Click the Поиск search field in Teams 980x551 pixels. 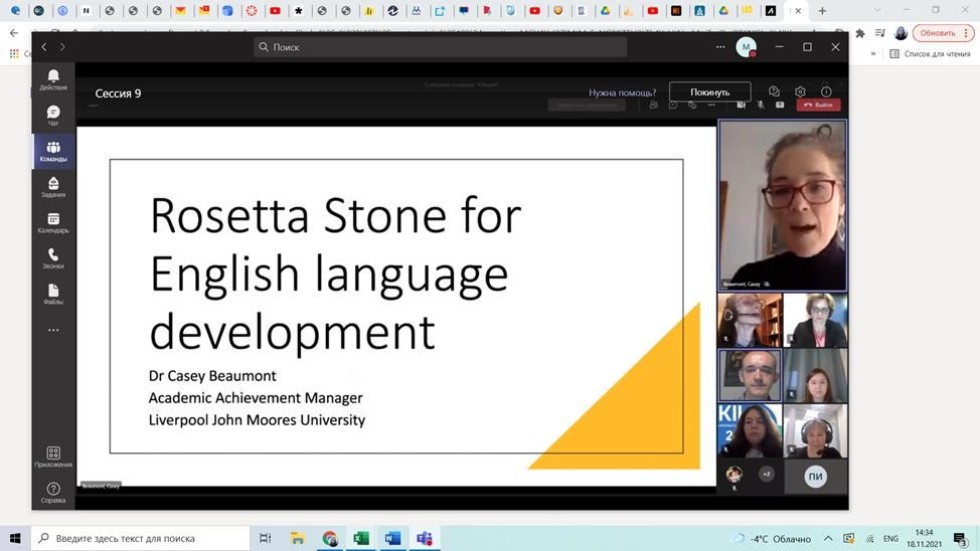point(440,47)
